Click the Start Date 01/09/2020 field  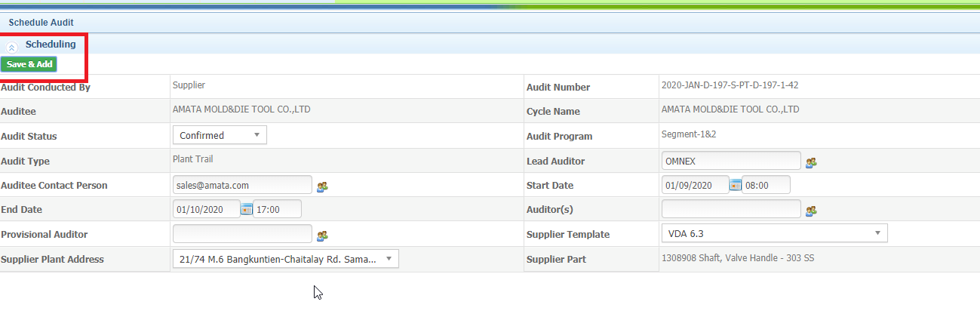click(696, 185)
